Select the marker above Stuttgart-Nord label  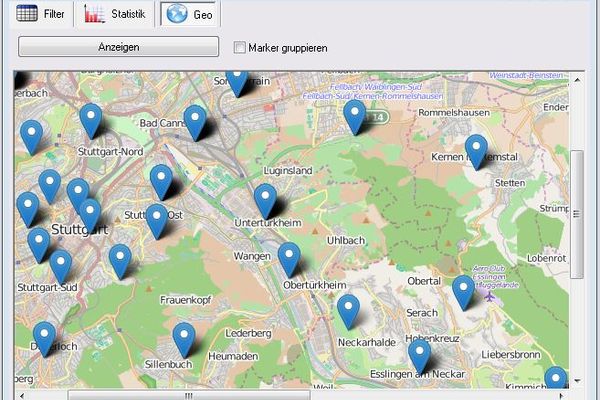coord(91,121)
